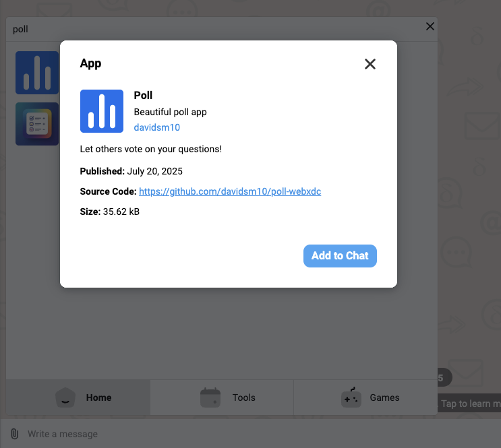Close the app picker panel
The image size is (501, 448).
coord(430,27)
